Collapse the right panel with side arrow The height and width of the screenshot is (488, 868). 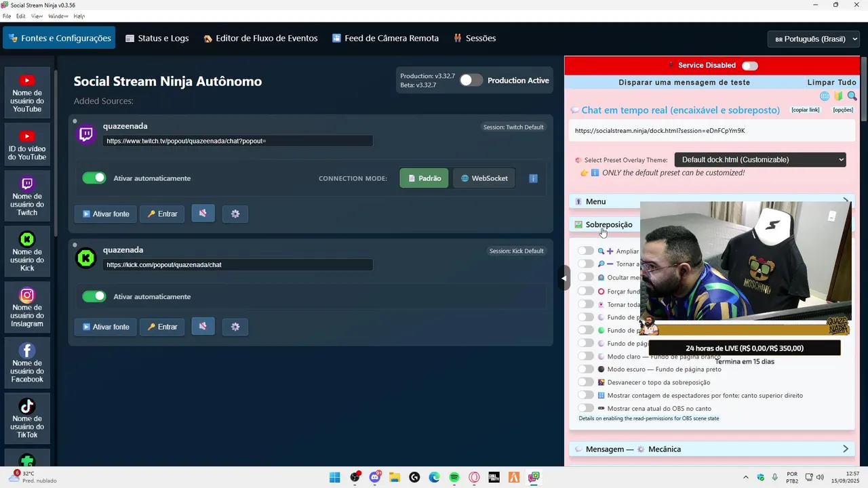click(564, 278)
